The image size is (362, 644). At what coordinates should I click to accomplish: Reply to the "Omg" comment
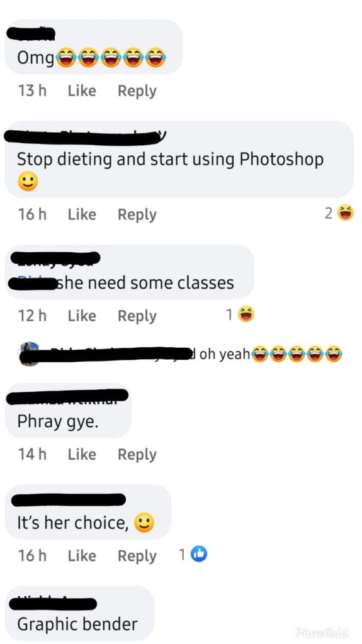point(137,91)
